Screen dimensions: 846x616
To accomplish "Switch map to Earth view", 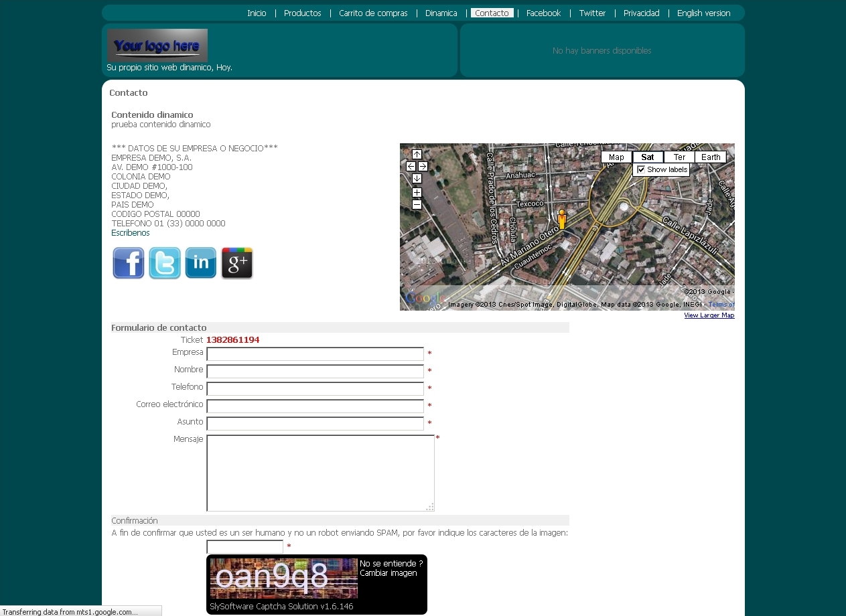I will [711, 157].
